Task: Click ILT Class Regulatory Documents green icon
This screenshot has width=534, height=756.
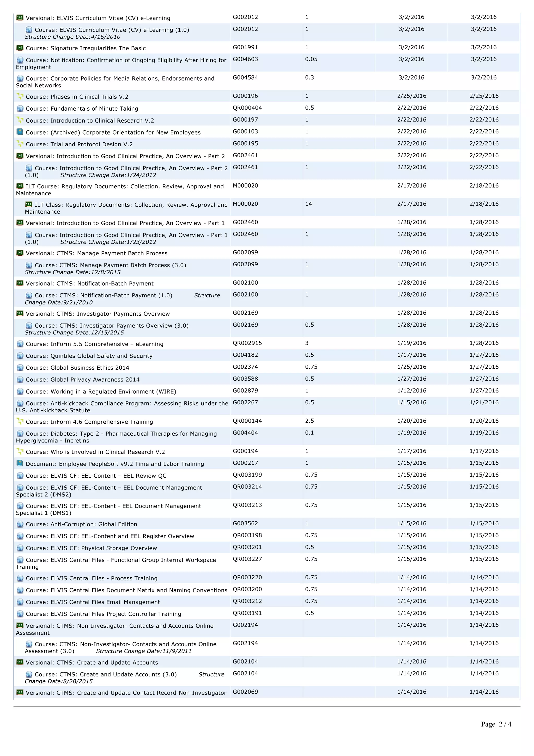Action: click(x=29, y=205)
